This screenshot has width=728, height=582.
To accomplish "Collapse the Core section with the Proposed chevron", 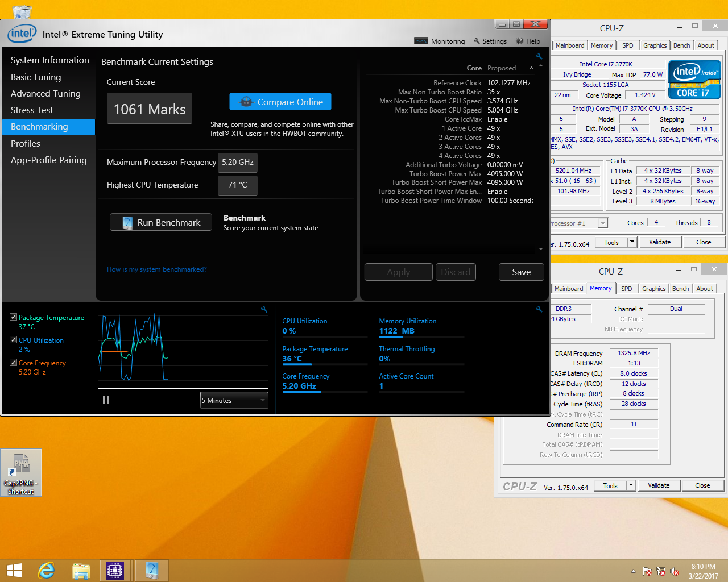I will [x=531, y=68].
